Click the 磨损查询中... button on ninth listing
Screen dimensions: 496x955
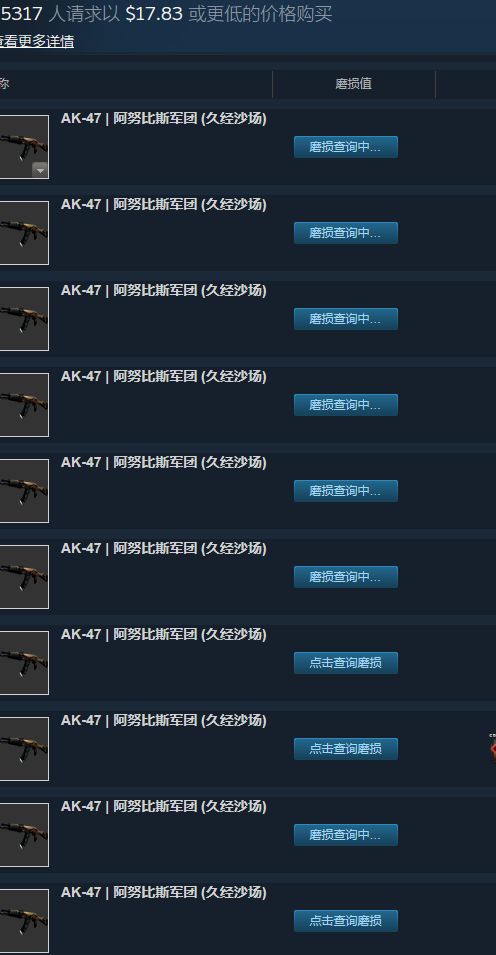pyautogui.click(x=345, y=835)
